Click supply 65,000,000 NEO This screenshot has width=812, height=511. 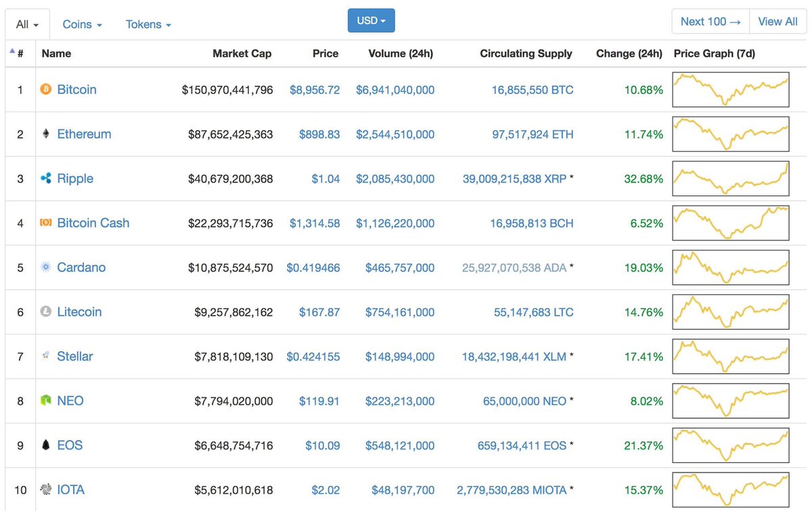tap(525, 401)
